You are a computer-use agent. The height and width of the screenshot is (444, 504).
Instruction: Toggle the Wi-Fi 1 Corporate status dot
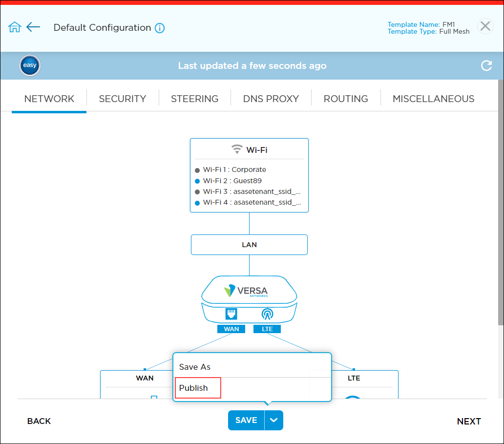click(197, 170)
